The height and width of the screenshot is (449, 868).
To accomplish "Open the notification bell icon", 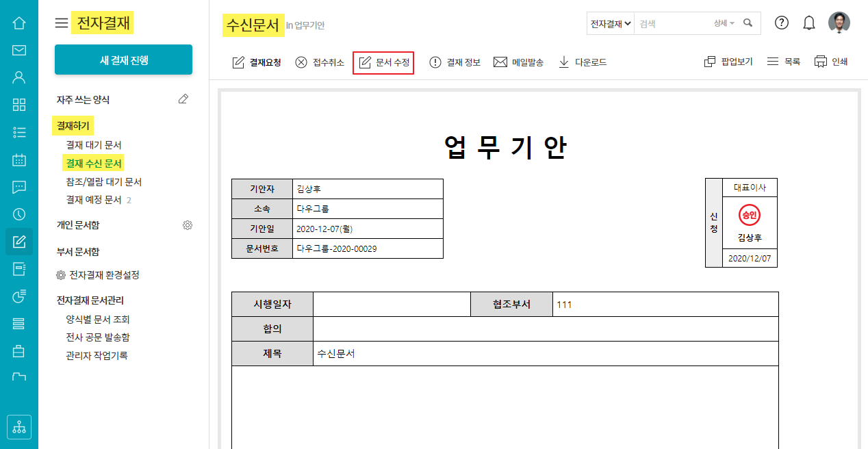I will [809, 23].
